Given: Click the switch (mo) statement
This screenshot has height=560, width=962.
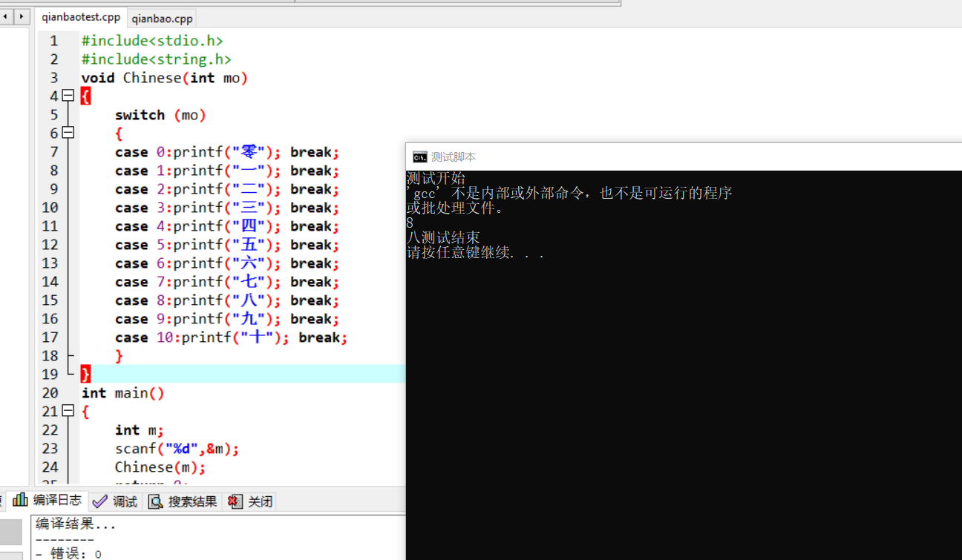Looking at the screenshot, I should (x=160, y=115).
